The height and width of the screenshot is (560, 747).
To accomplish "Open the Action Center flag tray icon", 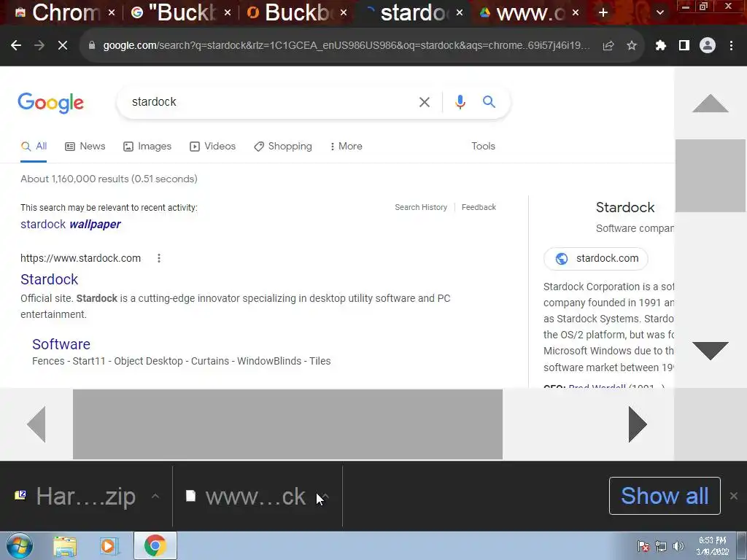I will 643,546.
